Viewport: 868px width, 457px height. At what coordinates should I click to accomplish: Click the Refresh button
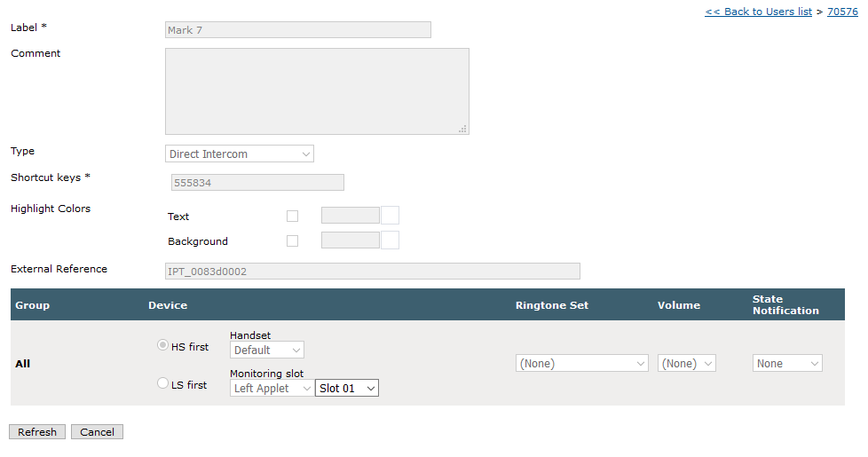point(37,432)
